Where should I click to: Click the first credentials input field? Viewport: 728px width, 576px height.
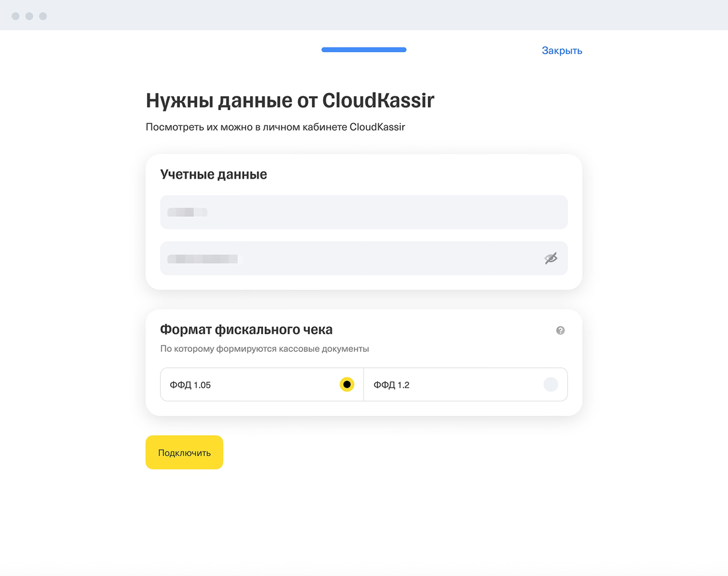[363, 212]
